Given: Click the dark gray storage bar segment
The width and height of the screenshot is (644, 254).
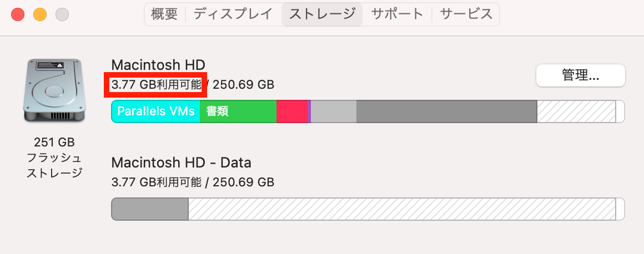Looking at the screenshot, I should pyautogui.click(x=447, y=111).
